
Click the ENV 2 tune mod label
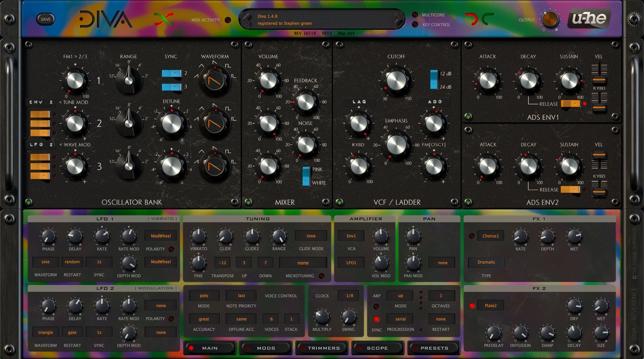click(41, 102)
